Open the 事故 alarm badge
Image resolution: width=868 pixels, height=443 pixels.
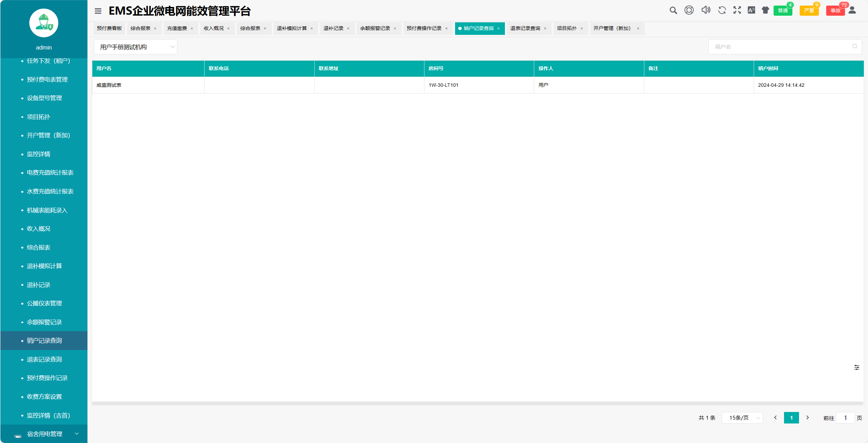(835, 10)
